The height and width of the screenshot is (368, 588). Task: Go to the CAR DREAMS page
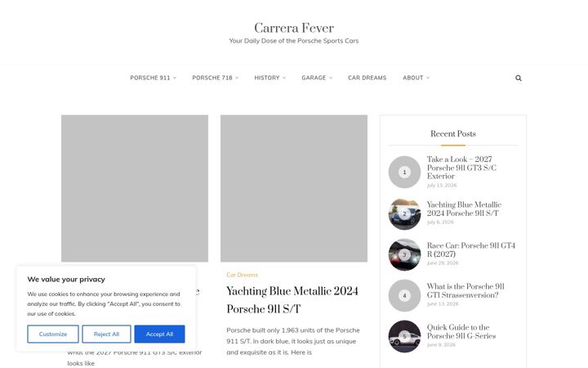coord(367,78)
